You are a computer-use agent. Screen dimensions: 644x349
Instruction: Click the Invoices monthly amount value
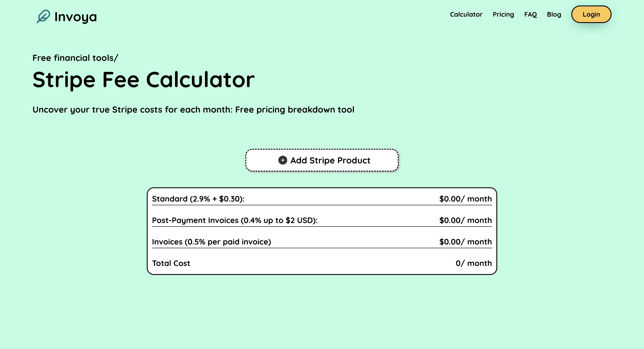point(465,242)
